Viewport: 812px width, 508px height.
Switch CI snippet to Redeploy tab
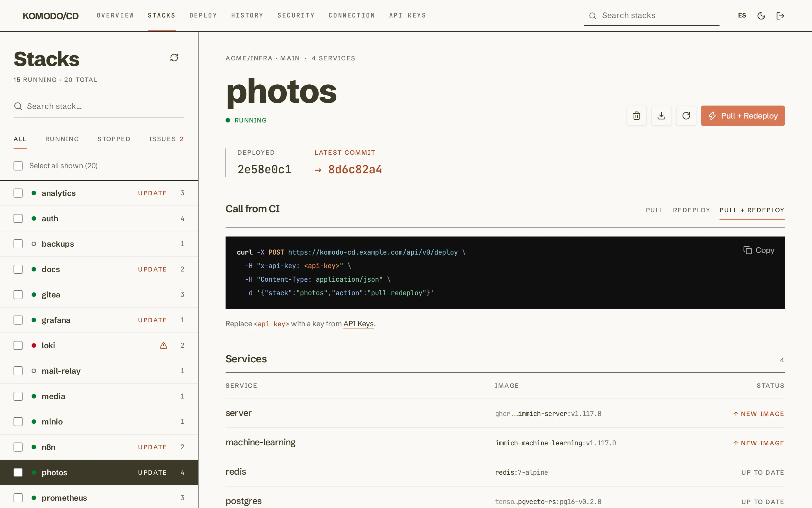[691, 210]
